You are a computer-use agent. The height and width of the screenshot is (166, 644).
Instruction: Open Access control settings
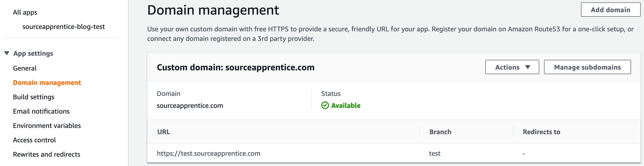(35, 140)
